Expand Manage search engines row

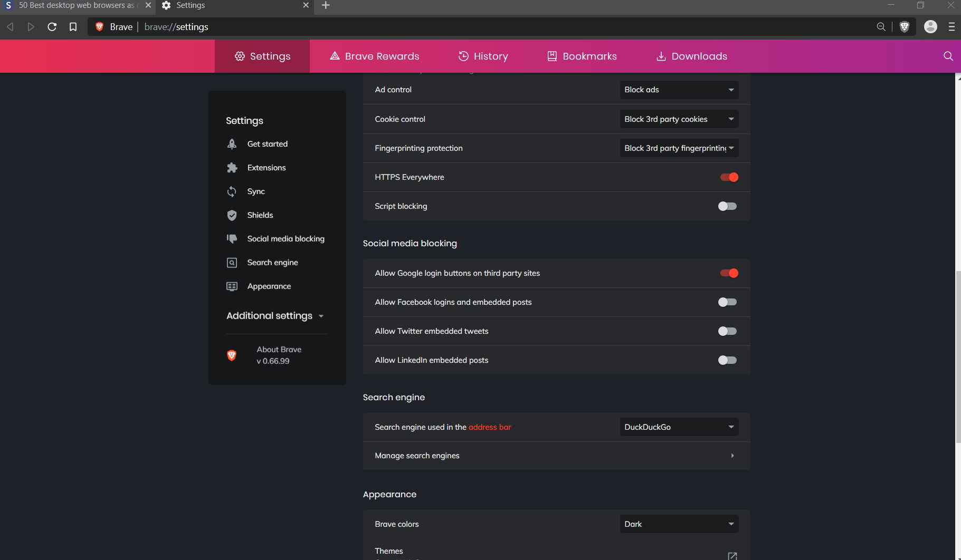tap(557, 456)
